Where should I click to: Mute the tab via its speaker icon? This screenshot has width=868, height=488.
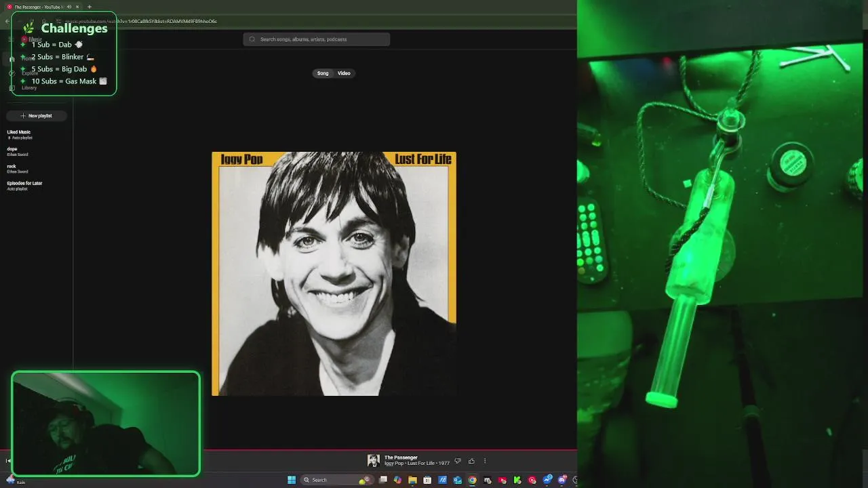coord(68,7)
